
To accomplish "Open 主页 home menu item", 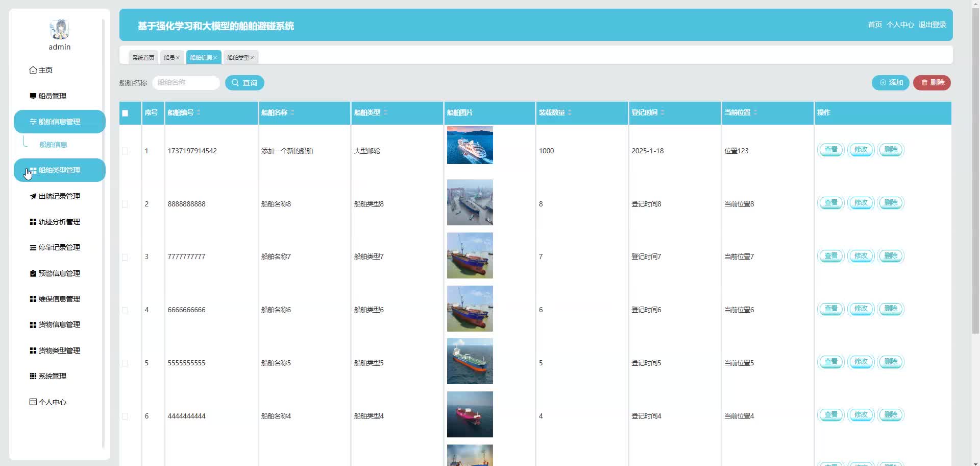I will [x=41, y=70].
